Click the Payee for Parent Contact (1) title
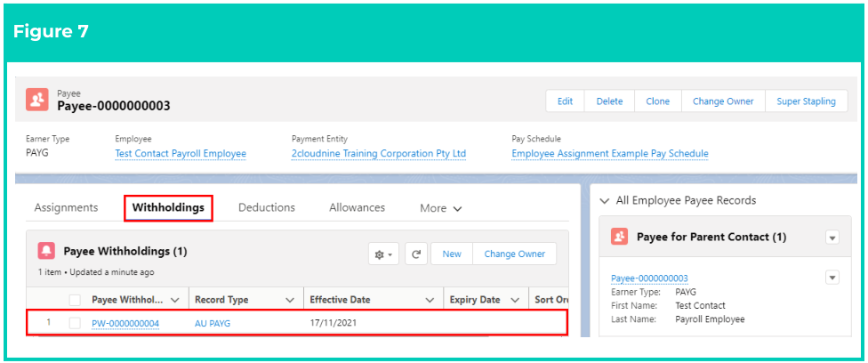This screenshot has width=868, height=363. point(711,238)
